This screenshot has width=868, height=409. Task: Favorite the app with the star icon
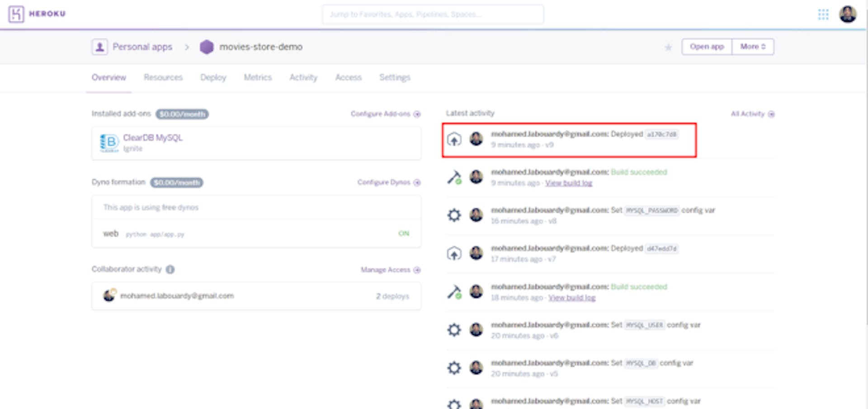pos(668,47)
